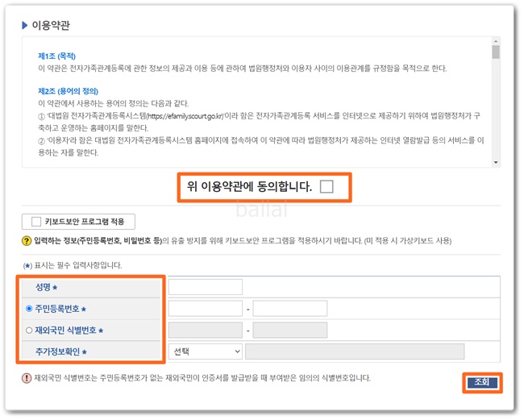Screen dimensions: 524x420
Task: Click the second 재외국민 식별번호 input field
Action: point(289,331)
